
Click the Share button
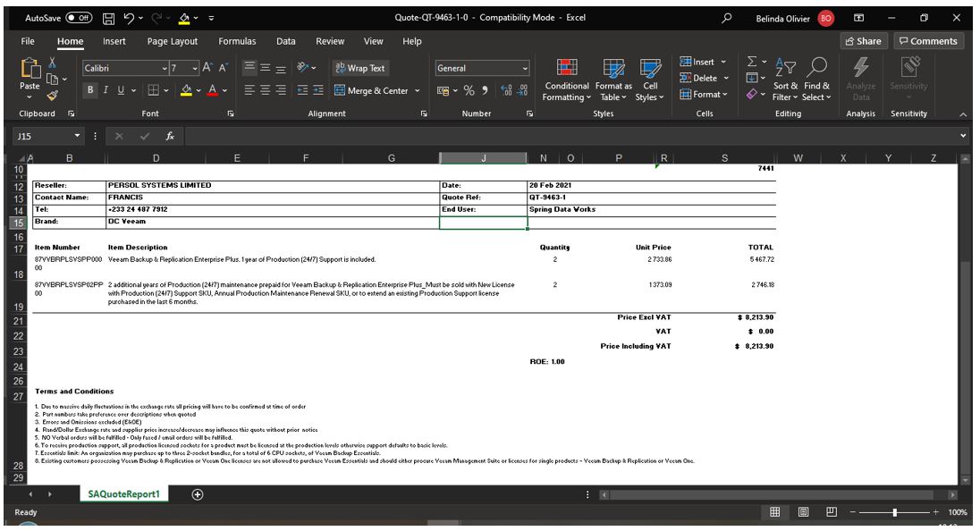863,41
